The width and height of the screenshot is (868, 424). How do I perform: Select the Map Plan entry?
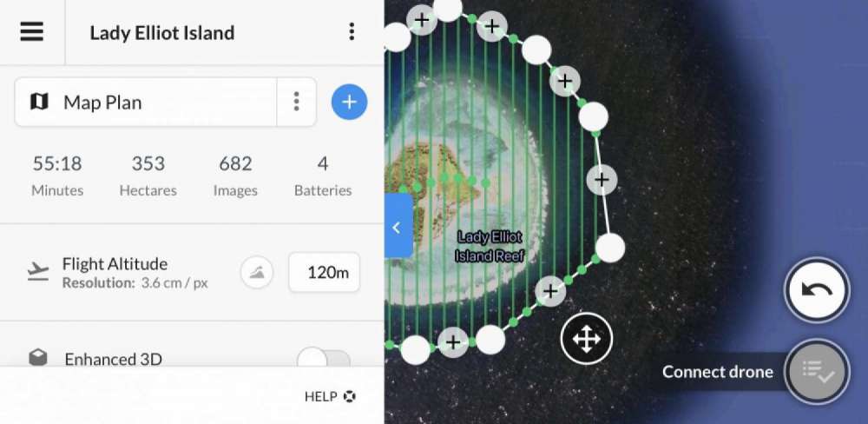146,102
